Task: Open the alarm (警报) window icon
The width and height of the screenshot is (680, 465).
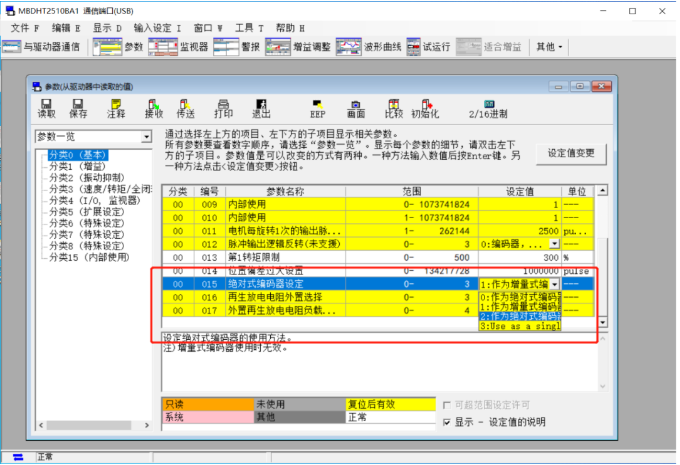Action: tap(226, 47)
